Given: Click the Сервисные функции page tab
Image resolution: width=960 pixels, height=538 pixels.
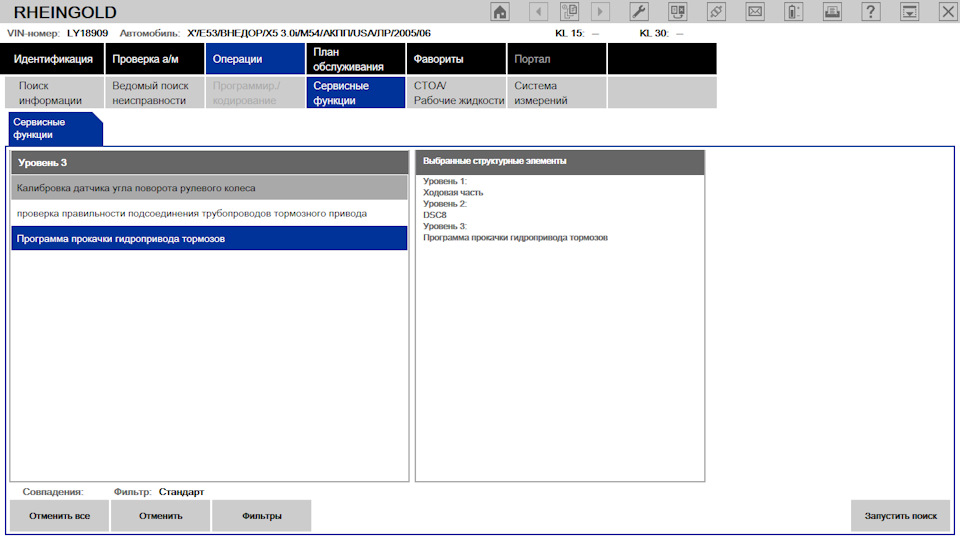Looking at the screenshot, I should coord(55,129).
